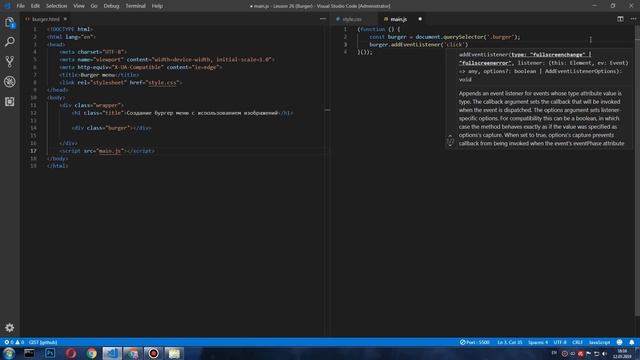Image resolution: width=640 pixels, height=360 pixels.
Task: Open the Source Control view
Action: click(x=10, y=62)
